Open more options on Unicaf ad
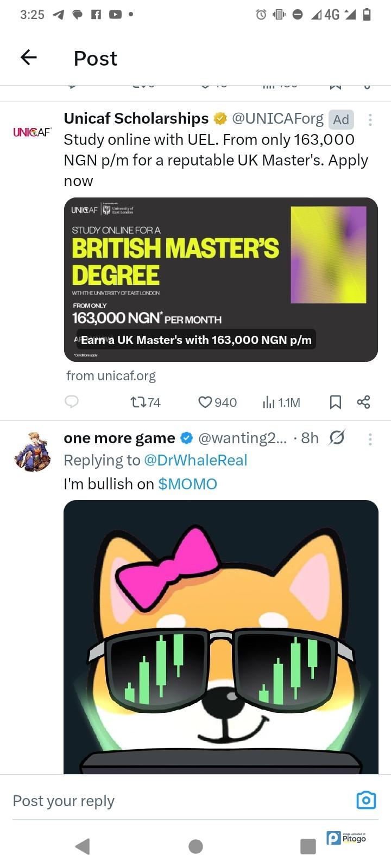391x868 pixels. (x=370, y=120)
